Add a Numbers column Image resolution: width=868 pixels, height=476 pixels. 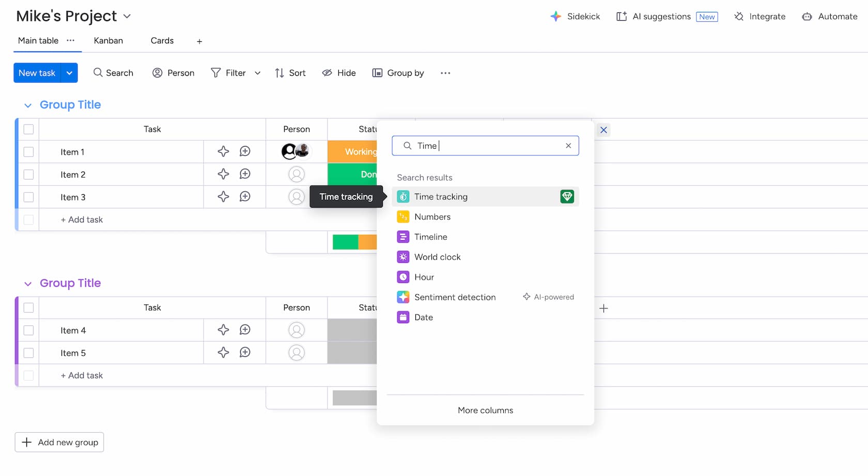coord(432,216)
